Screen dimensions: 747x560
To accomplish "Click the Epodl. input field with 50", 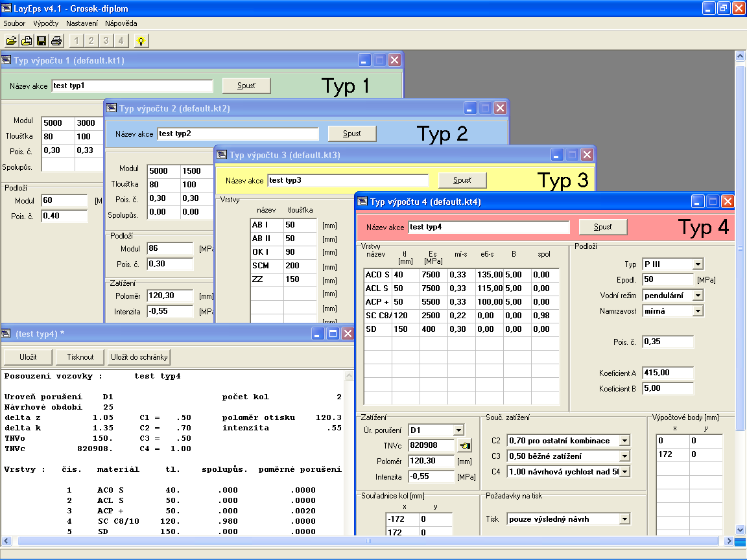I will pos(668,279).
